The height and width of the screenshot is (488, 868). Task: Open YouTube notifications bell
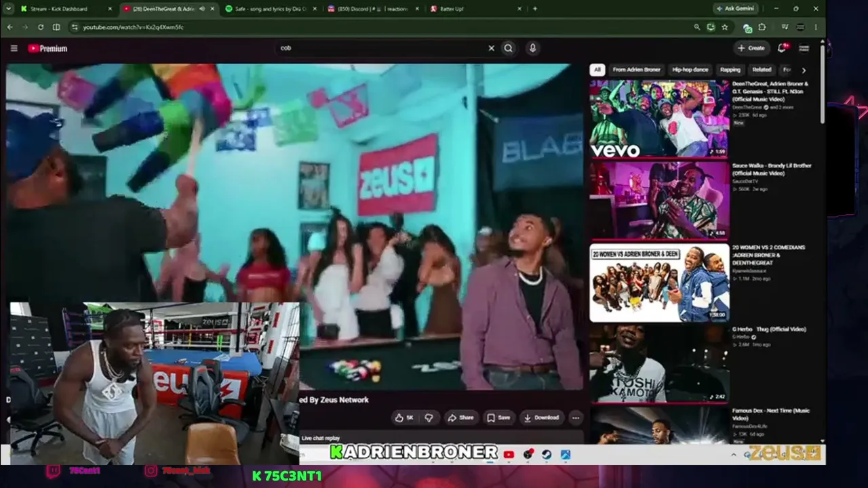(x=782, y=47)
